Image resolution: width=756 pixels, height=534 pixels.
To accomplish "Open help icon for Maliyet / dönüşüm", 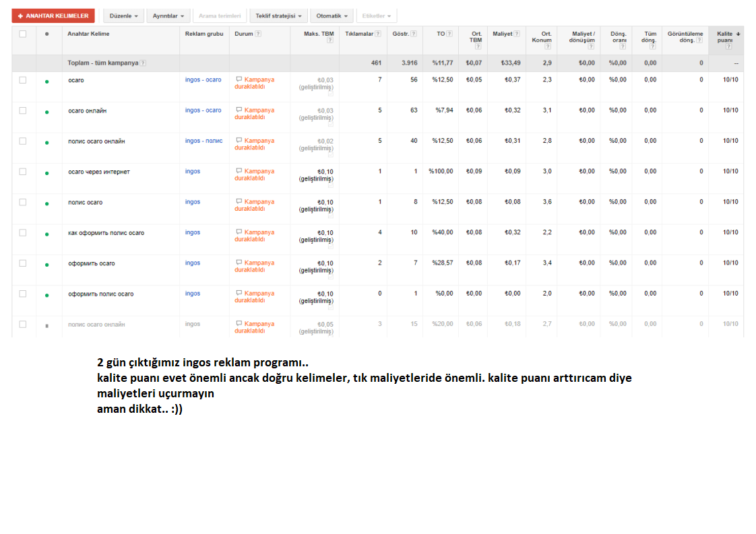I will [x=591, y=46].
